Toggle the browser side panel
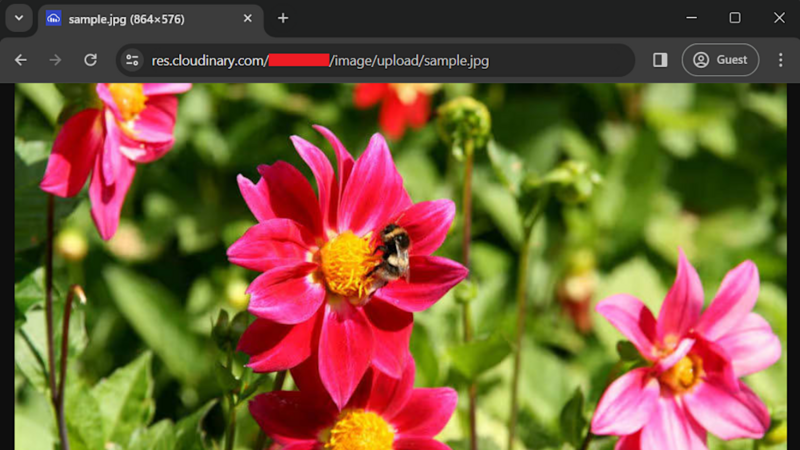Viewport: 800px width, 450px height. pyautogui.click(x=660, y=60)
